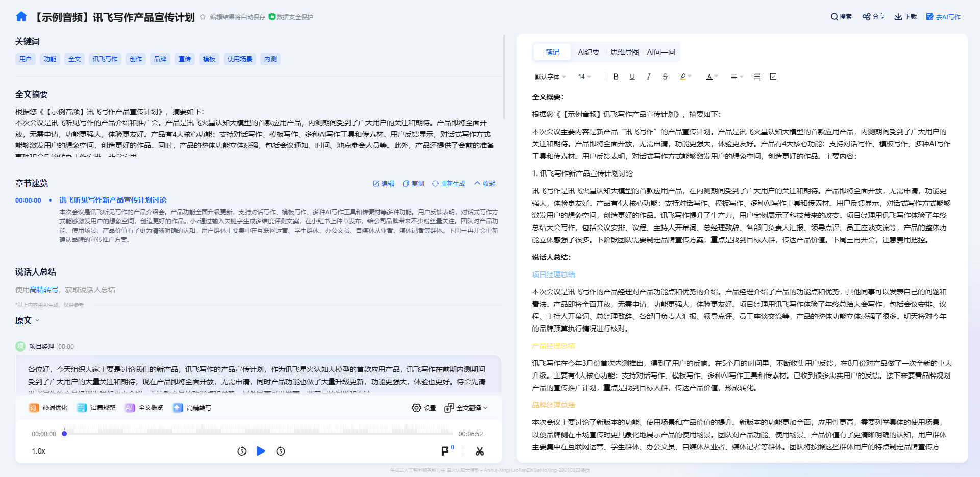Image resolution: width=980 pixels, height=477 pixels.
Task: Click the left panel scrollbar
Action: point(504,77)
